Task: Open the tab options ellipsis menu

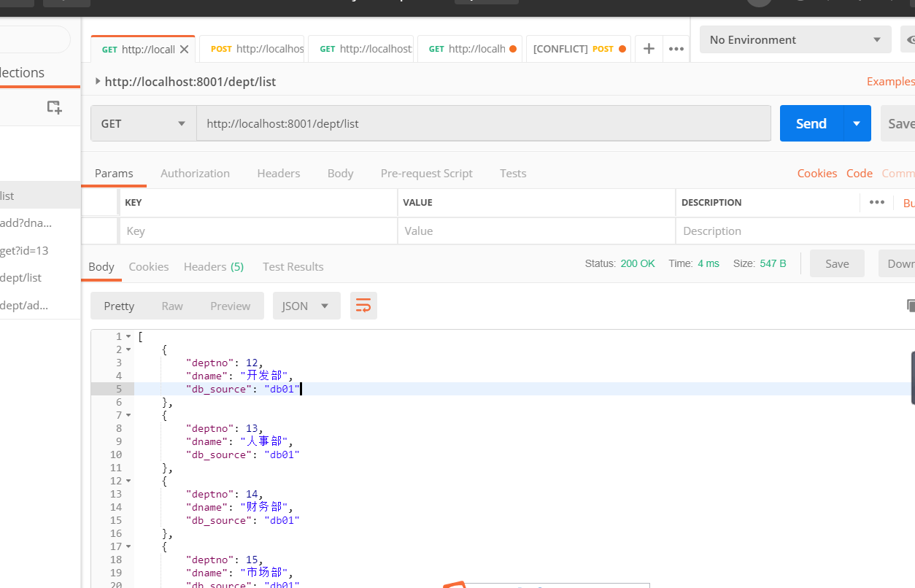Action: 676,49
